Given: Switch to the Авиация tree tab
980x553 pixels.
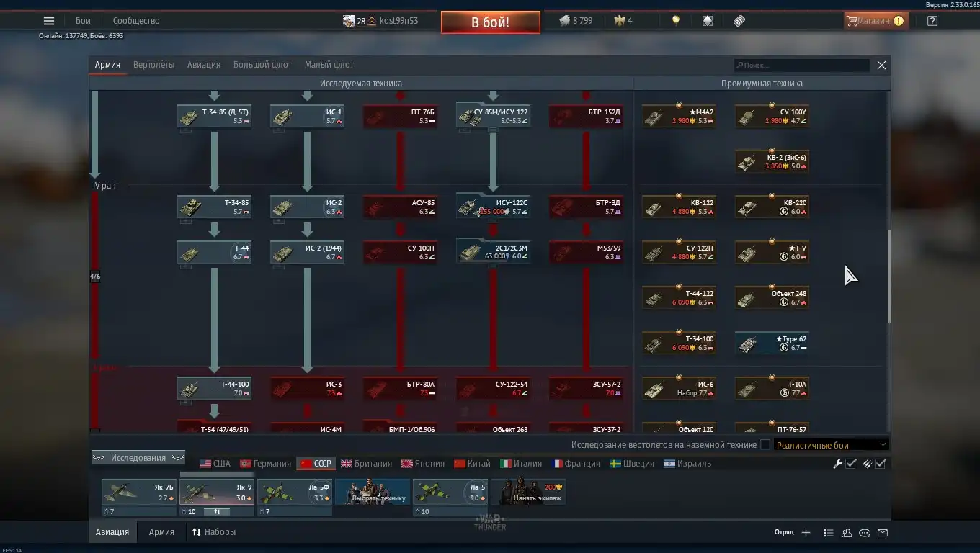Looking at the screenshot, I should point(204,65).
